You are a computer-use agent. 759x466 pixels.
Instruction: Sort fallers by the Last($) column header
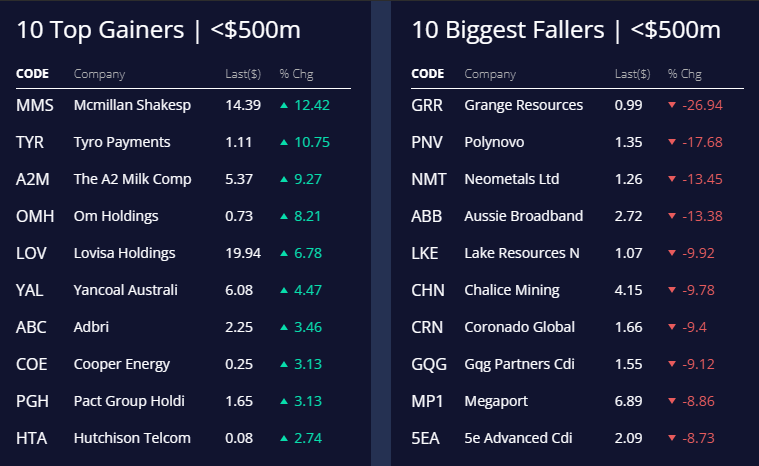point(632,74)
